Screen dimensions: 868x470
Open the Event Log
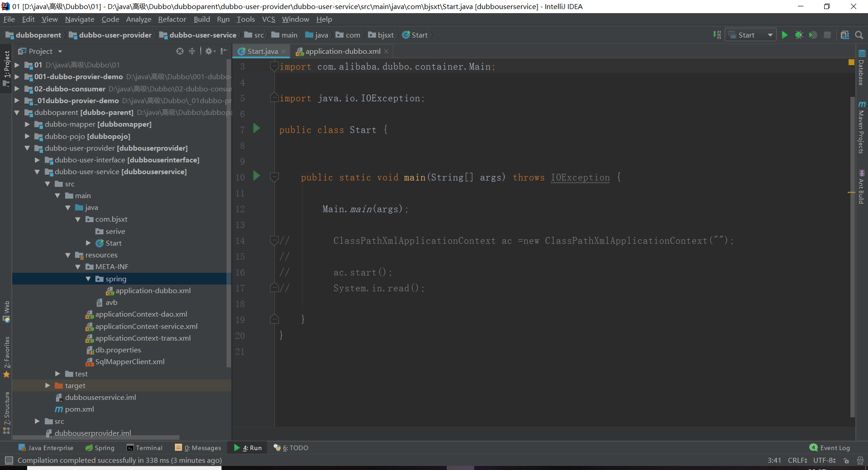click(x=830, y=448)
